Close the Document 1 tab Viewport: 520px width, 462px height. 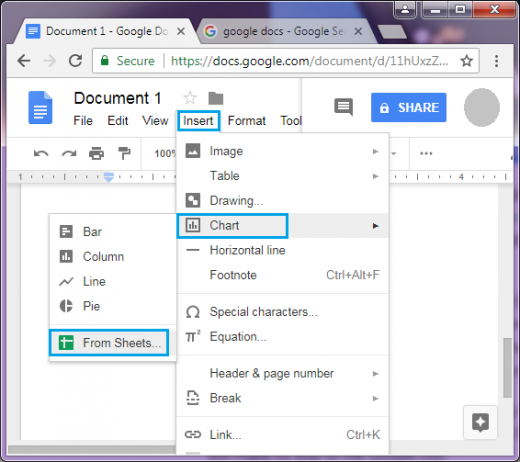(x=181, y=31)
